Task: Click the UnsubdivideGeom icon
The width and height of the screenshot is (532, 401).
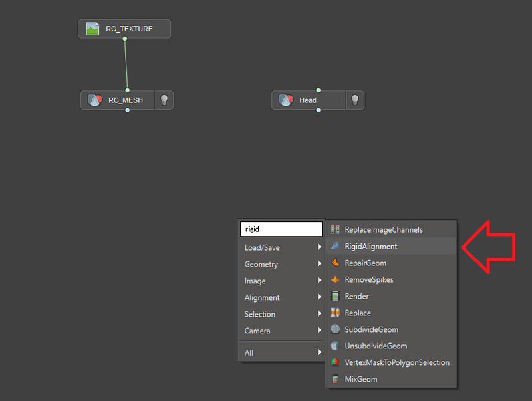Action: [x=335, y=346]
